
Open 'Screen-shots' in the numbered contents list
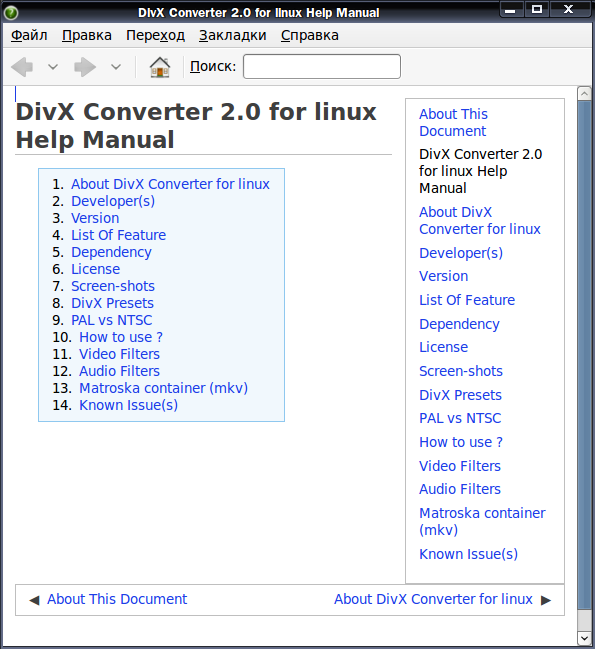point(113,286)
